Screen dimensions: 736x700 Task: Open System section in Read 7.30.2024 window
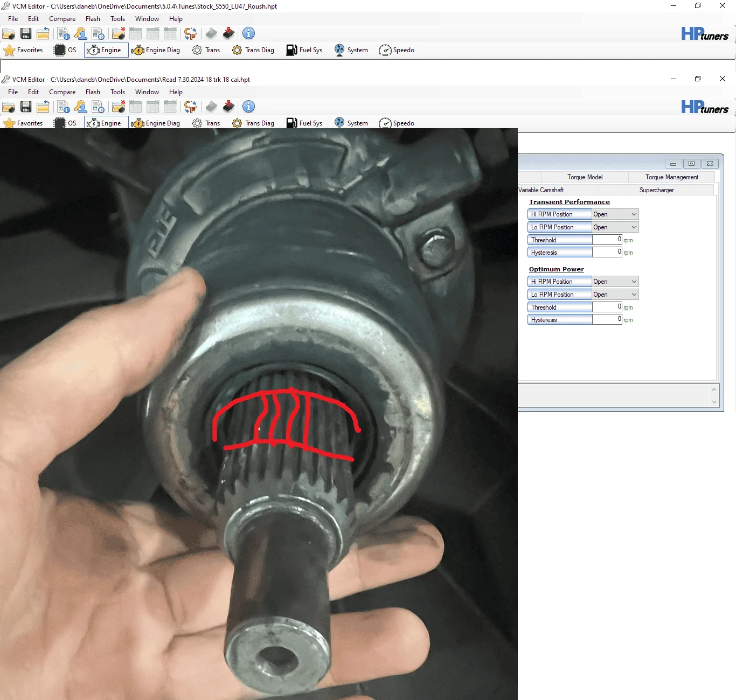[x=351, y=123]
